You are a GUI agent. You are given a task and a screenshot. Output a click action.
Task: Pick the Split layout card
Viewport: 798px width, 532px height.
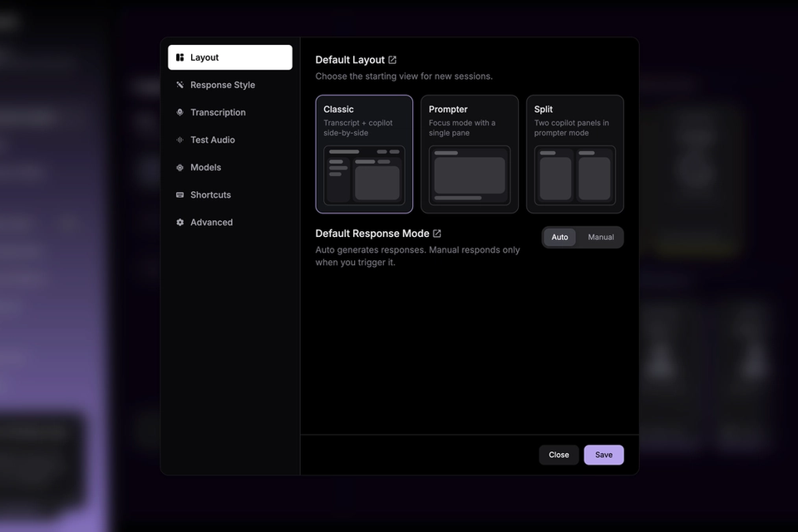tap(575, 154)
